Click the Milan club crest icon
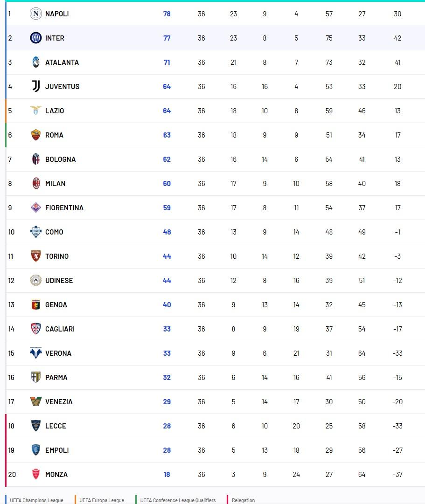The image size is (425, 504). (36, 184)
